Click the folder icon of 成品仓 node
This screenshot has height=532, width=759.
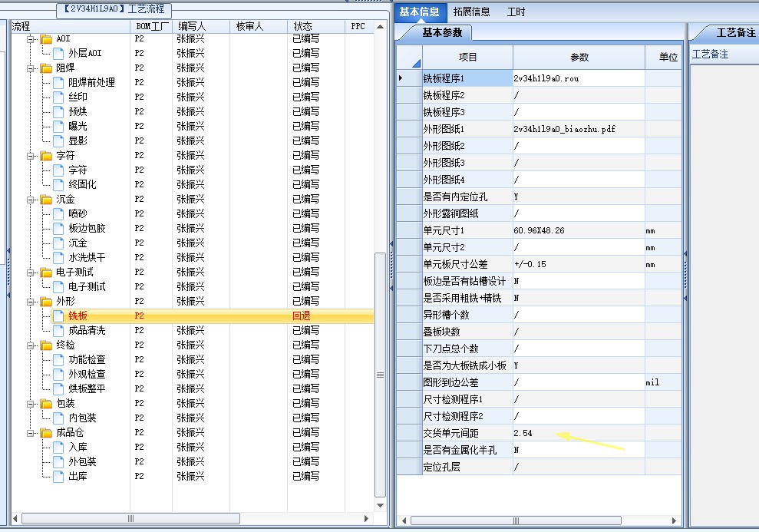[x=46, y=432]
